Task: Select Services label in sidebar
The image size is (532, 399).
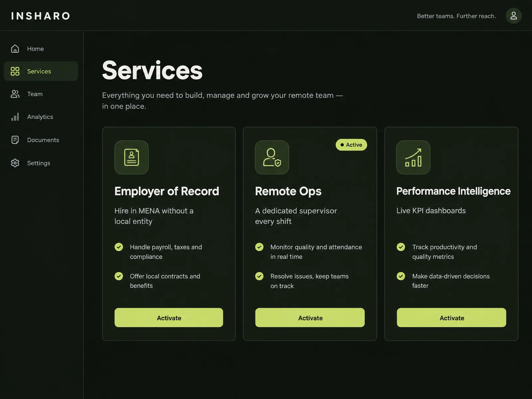Action: point(39,71)
